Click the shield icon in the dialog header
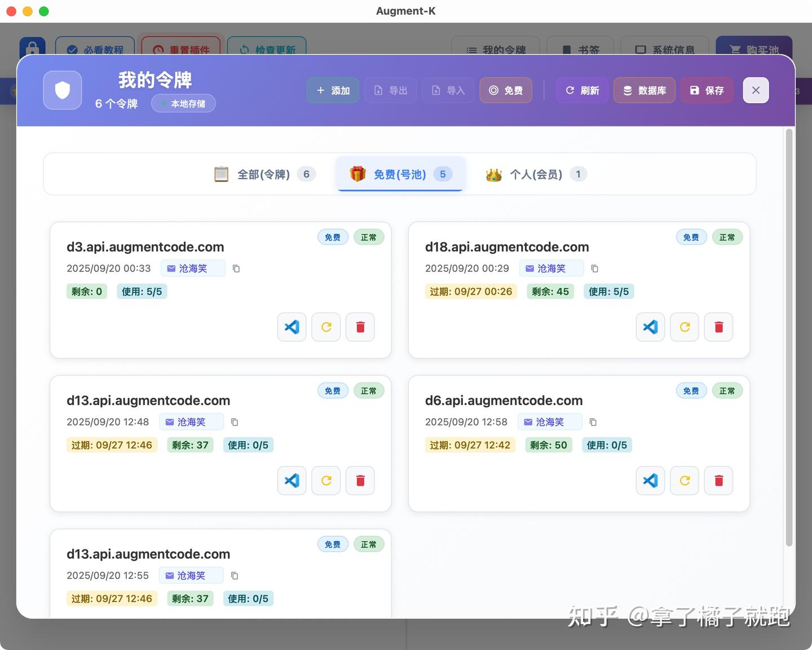 [62, 90]
